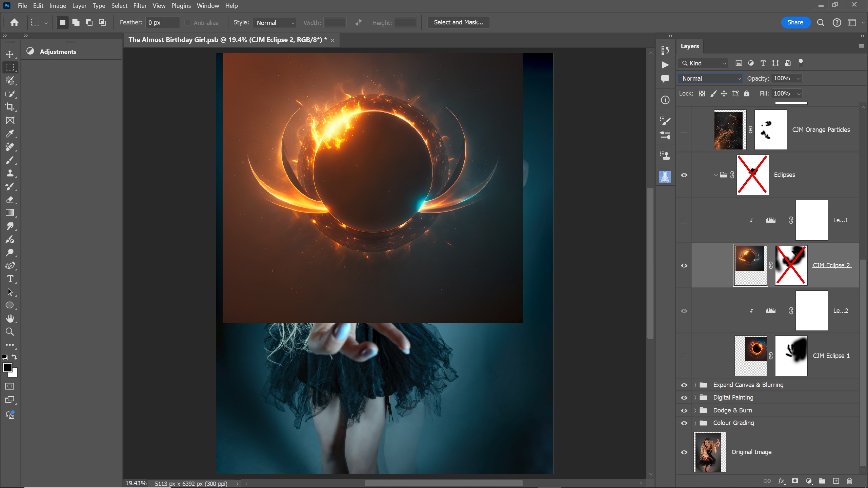Screen dimensions: 868x488
Task: Open the Layer menu
Action: tap(79, 6)
